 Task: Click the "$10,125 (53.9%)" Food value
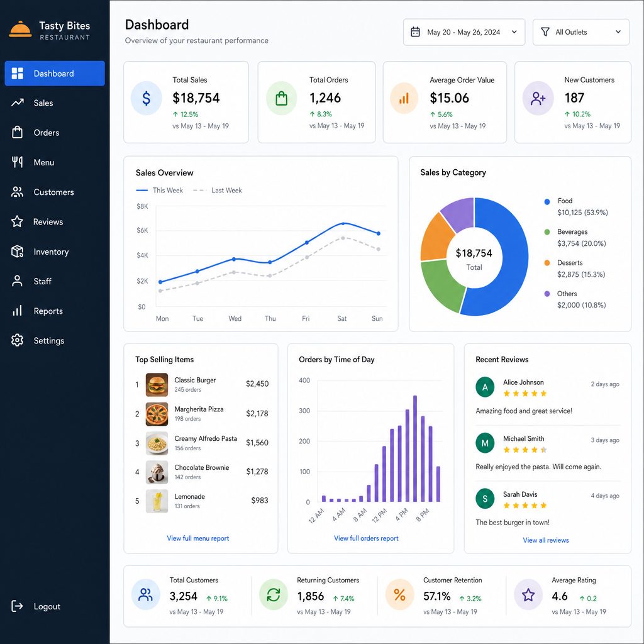pos(582,213)
